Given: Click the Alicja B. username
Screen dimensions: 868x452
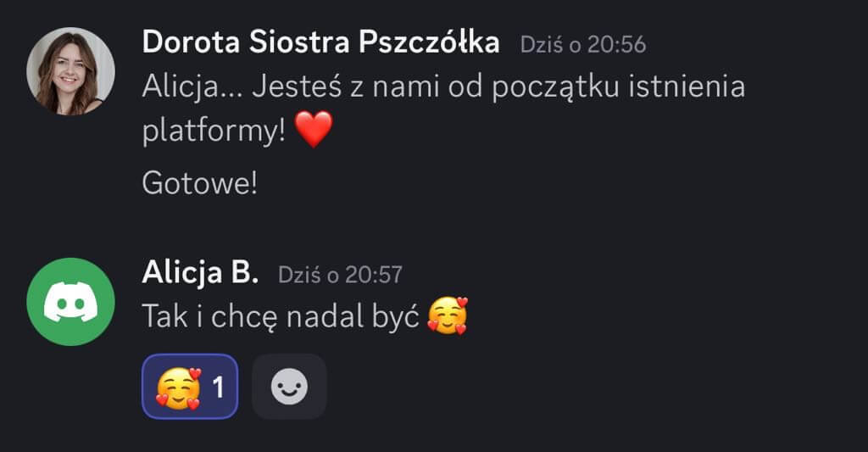Looking at the screenshot, I should click(x=200, y=272).
